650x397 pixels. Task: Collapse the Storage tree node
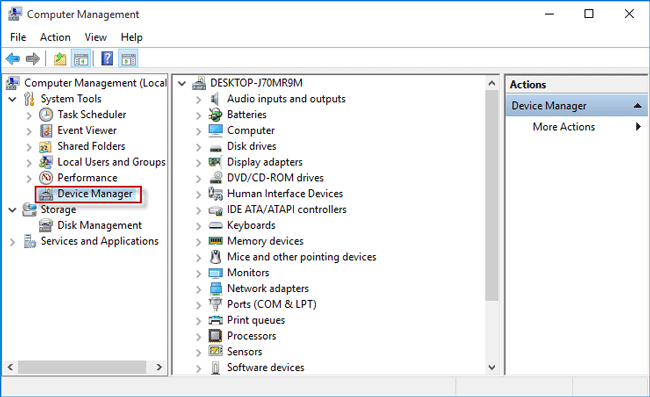(x=13, y=210)
